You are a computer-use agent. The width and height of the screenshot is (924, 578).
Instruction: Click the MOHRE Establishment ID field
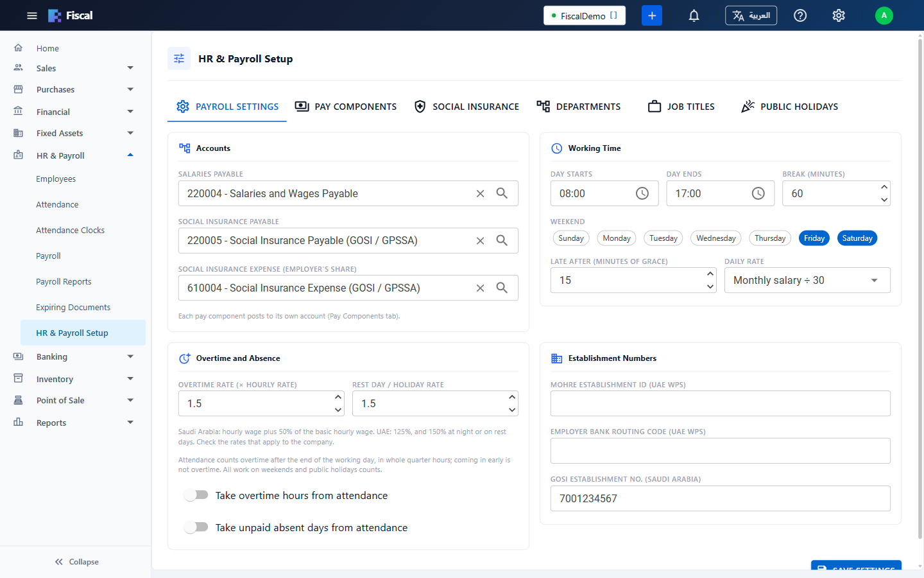721,403
